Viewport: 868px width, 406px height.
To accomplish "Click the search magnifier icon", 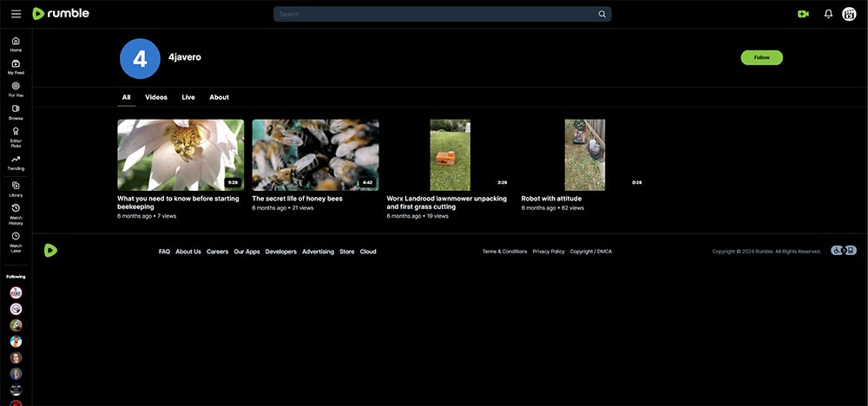I will click(602, 15).
